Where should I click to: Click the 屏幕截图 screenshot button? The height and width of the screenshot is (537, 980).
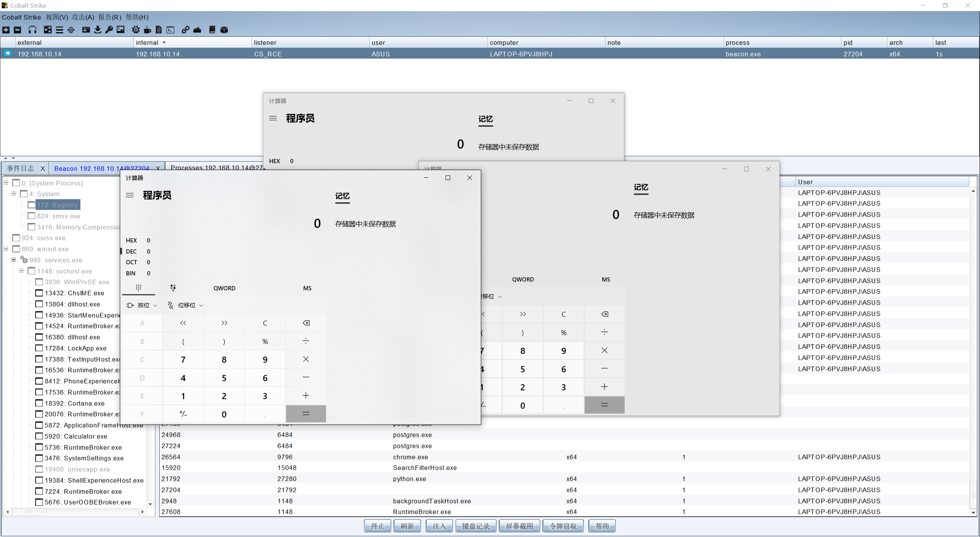tap(519, 526)
